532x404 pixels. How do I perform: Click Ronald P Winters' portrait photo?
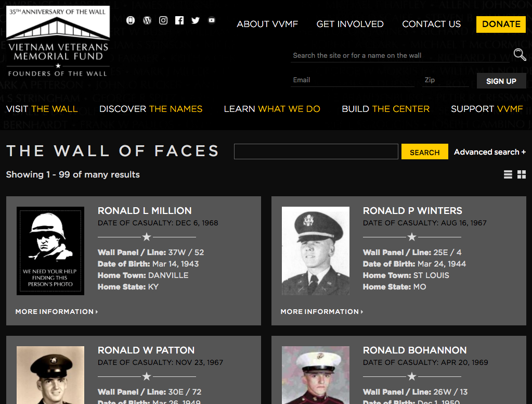point(316,251)
